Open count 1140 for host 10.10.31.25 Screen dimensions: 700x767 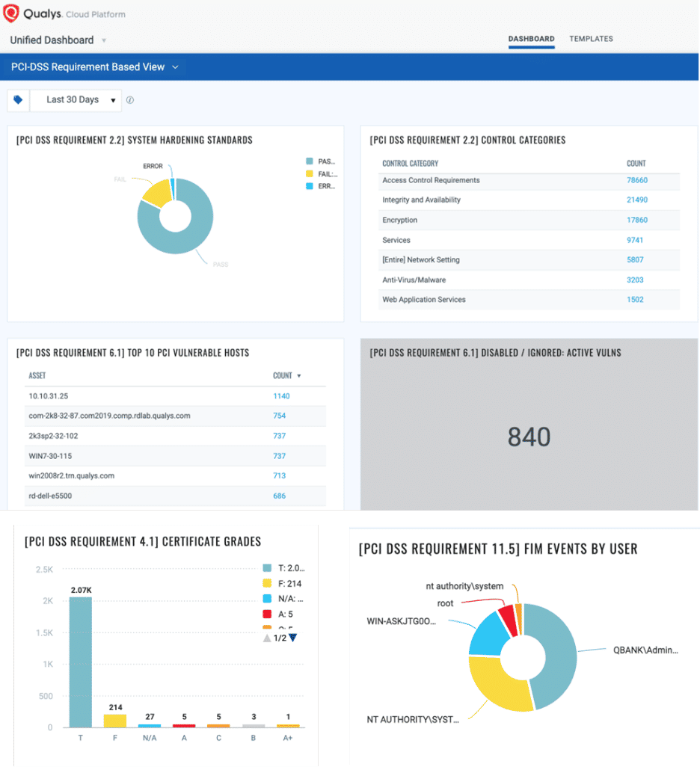coord(281,395)
